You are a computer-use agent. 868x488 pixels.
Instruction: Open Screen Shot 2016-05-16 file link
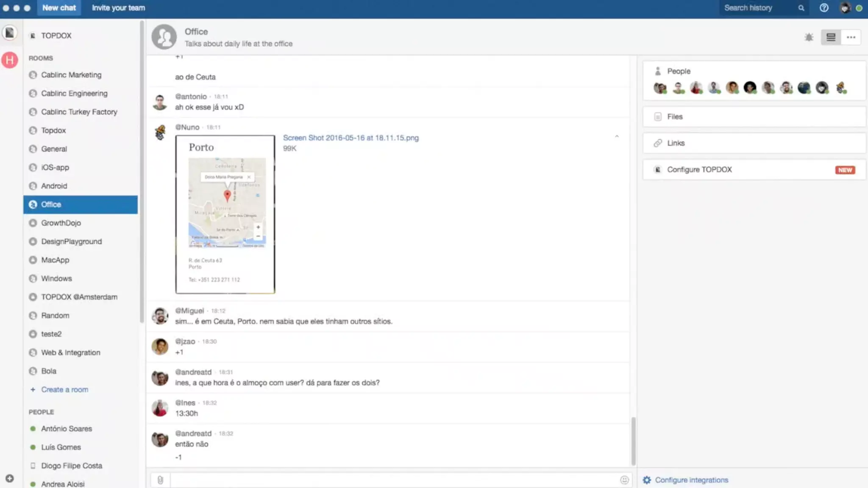coord(351,138)
